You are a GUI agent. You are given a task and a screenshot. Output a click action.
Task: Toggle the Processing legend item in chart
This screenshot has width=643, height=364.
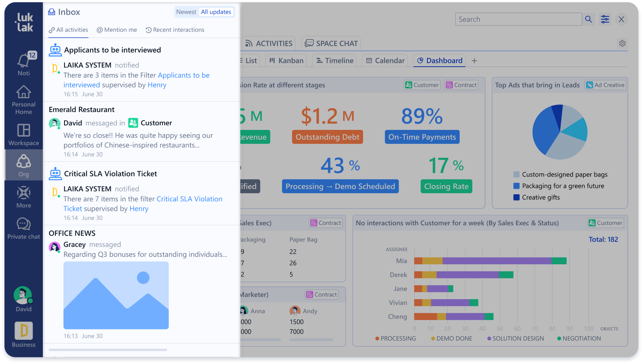pyautogui.click(x=395, y=338)
